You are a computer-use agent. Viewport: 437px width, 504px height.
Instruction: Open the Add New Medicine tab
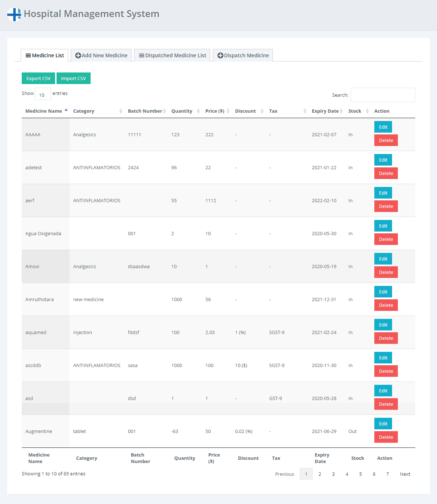point(101,55)
